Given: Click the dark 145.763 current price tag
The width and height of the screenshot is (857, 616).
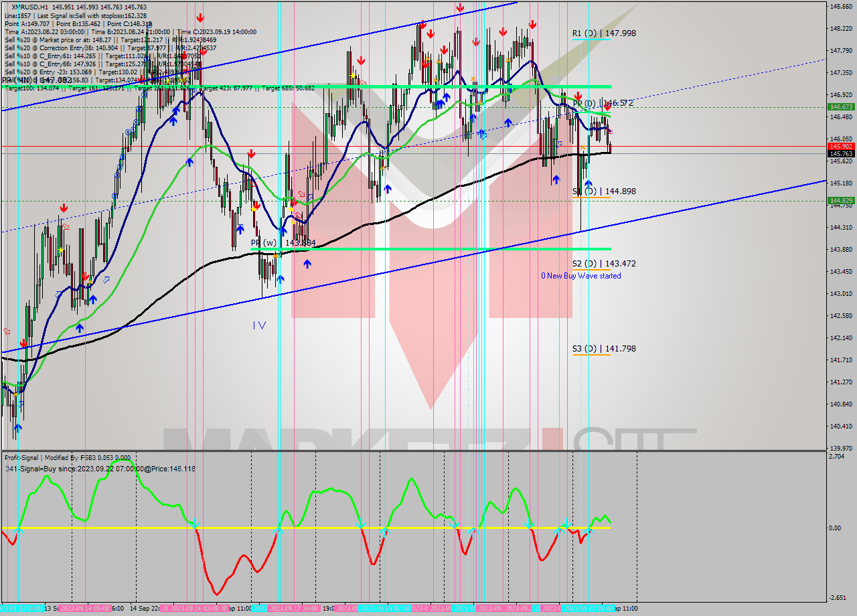Looking at the screenshot, I should click(x=841, y=154).
